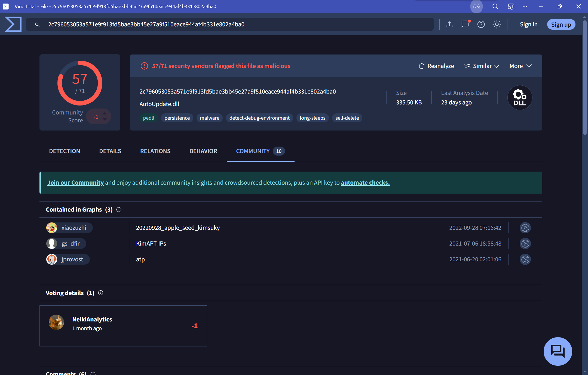The image size is (588, 375).
Task: Open graph 20220928_apple_seed_kimsuky
Action: coord(178,228)
